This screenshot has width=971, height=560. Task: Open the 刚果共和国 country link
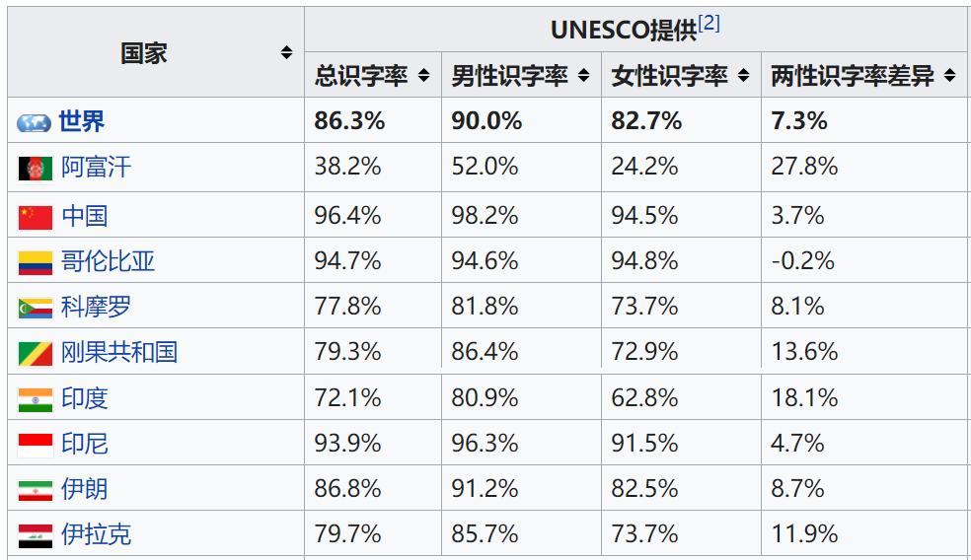[119, 352]
